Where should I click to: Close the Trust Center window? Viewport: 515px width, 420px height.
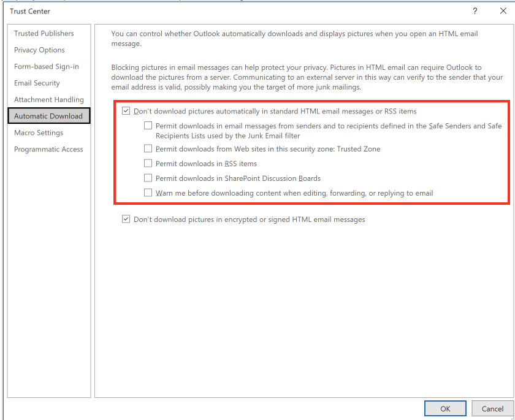point(503,11)
